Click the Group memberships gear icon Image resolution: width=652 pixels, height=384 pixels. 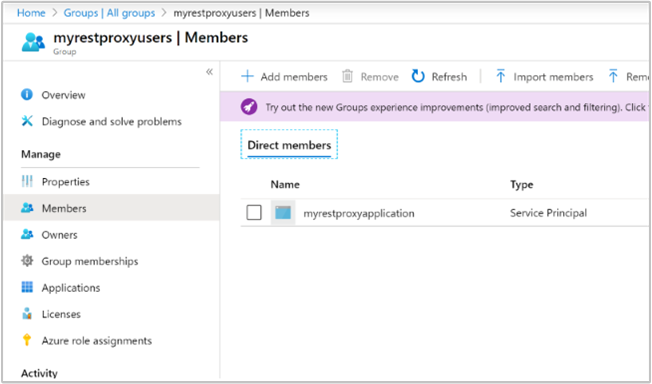27,261
